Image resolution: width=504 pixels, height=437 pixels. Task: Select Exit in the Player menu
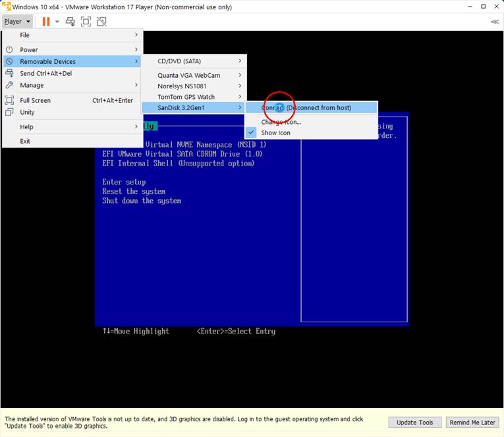[x=25, y=141]
